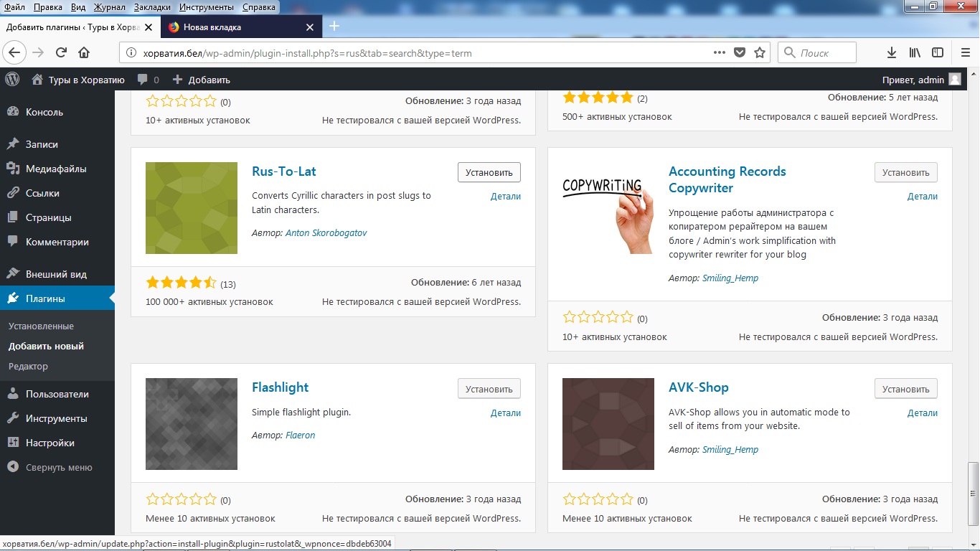This screenshot has width=980, height=551.
Task: Open the Firefox downloads arrow icon
Action: tap(892, 52)
